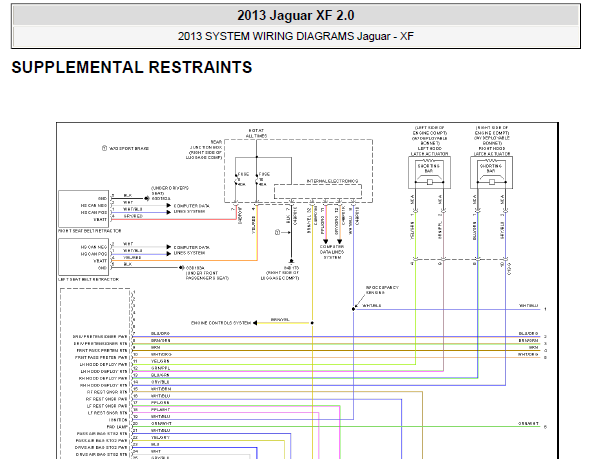Click 'GRN/WHT' wire label at pin 20
This screenshot has width=605, height=459.
coord(161,424)
